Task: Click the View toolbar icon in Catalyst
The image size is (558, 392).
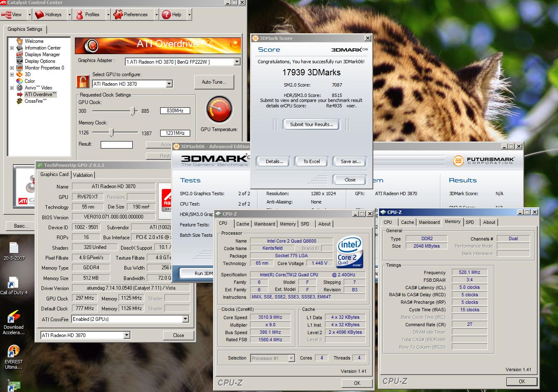Action: [x=6, y=15]
